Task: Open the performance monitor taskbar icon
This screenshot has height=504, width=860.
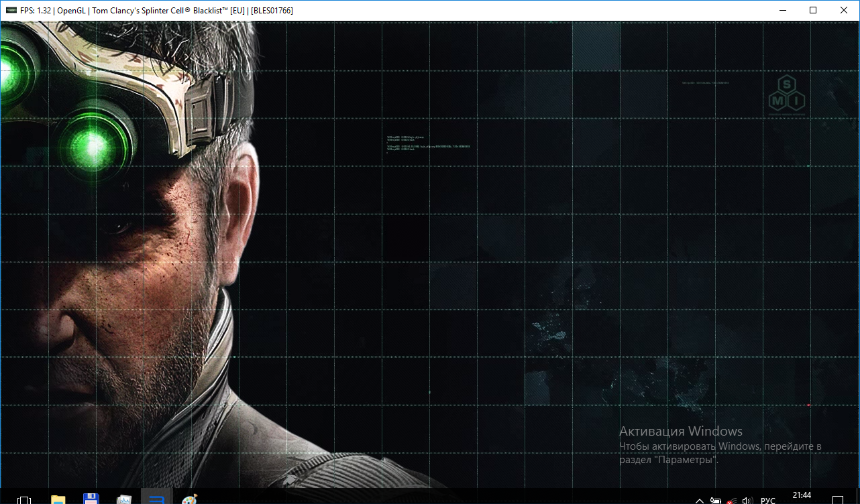Action: coord(124,499)
